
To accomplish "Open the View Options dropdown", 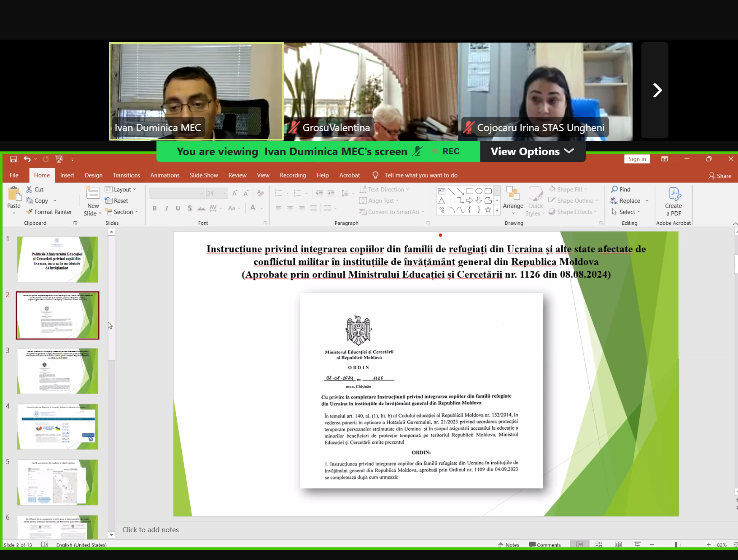I will [532, 151].
